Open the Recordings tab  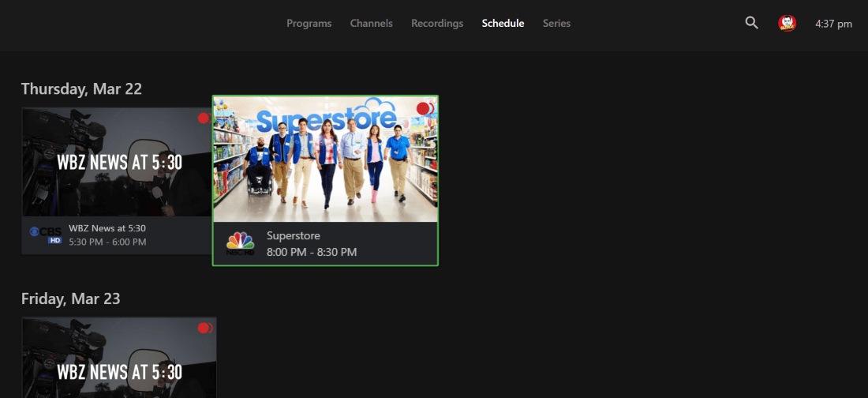click(437, 23)
